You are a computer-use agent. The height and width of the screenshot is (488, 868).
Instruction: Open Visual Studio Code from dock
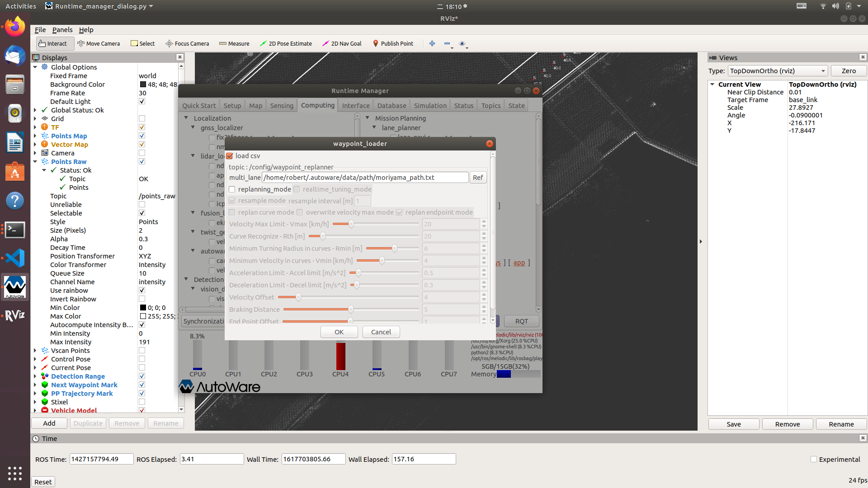15,258
